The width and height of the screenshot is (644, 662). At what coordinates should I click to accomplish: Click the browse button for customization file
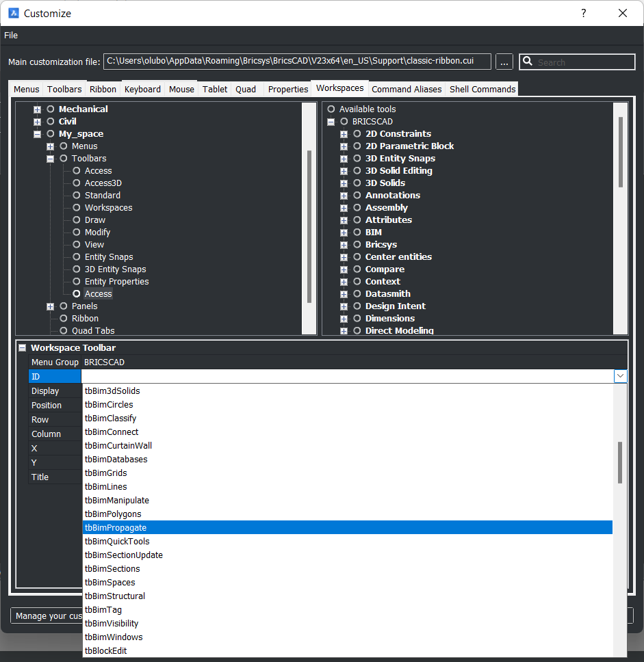[504, 62]
